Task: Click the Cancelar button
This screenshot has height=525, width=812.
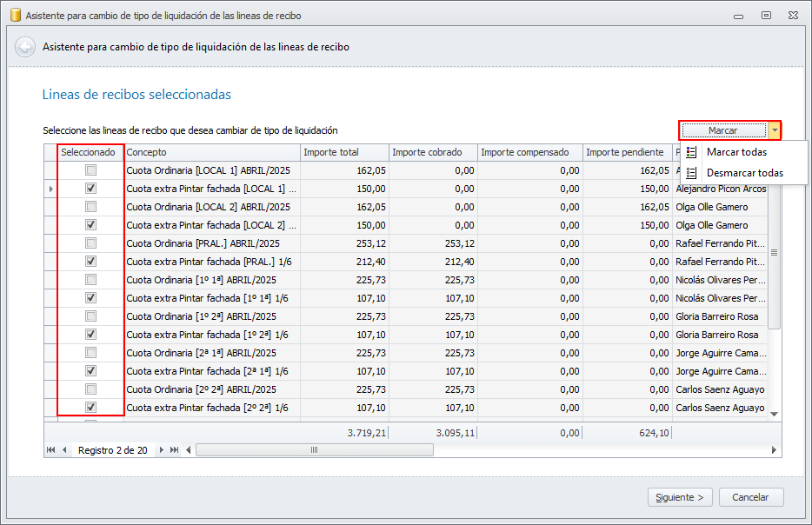Action: coord(751,497)
